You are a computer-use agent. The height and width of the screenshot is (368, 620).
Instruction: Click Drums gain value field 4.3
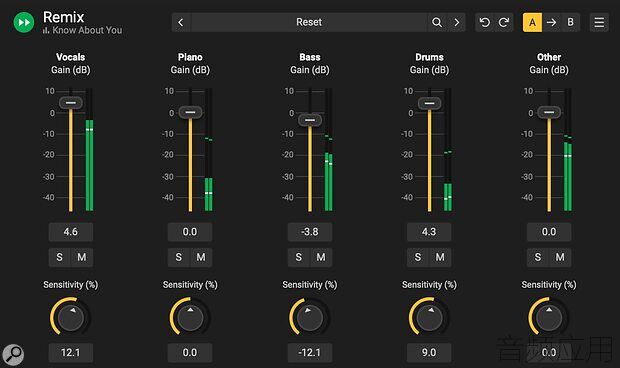pos(429,232)
